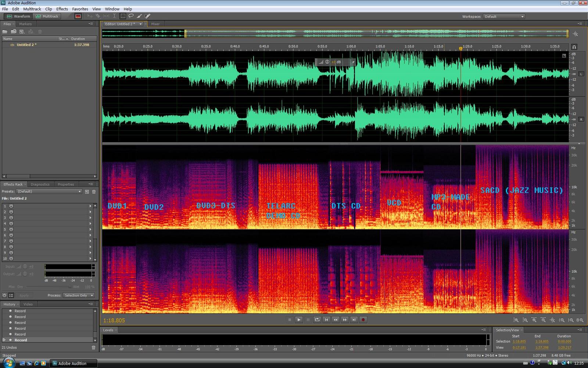Click the orange playhead marker on the ruler
The height and width of the screenshot is (368, 588).
(460, 49)
